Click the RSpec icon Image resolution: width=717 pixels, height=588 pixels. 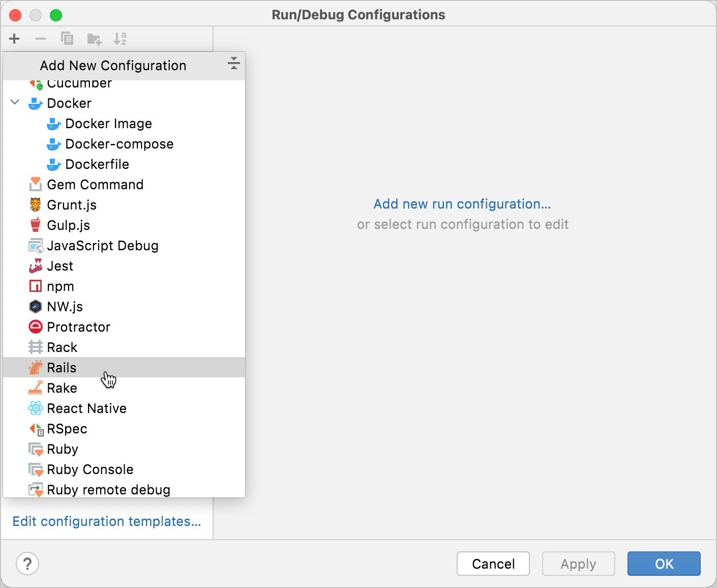pyautogui.click(x=37, y=429)
